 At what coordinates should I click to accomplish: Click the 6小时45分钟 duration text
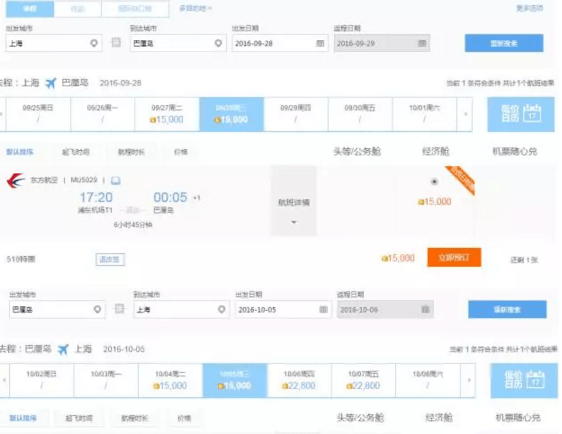(133, 225)
